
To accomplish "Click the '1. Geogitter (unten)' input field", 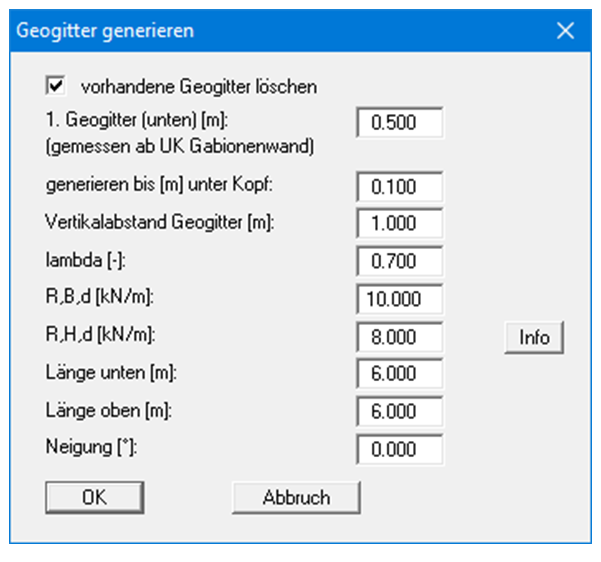I will point(399,123).
